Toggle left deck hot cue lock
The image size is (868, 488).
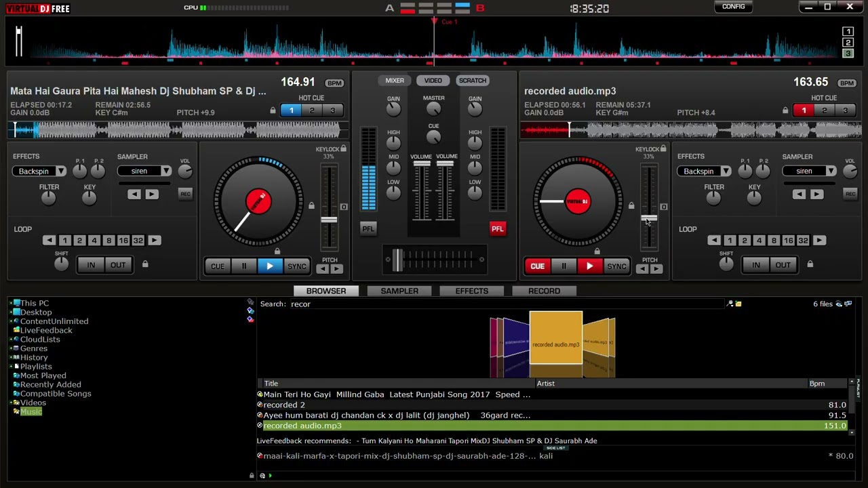coord(273,110)
